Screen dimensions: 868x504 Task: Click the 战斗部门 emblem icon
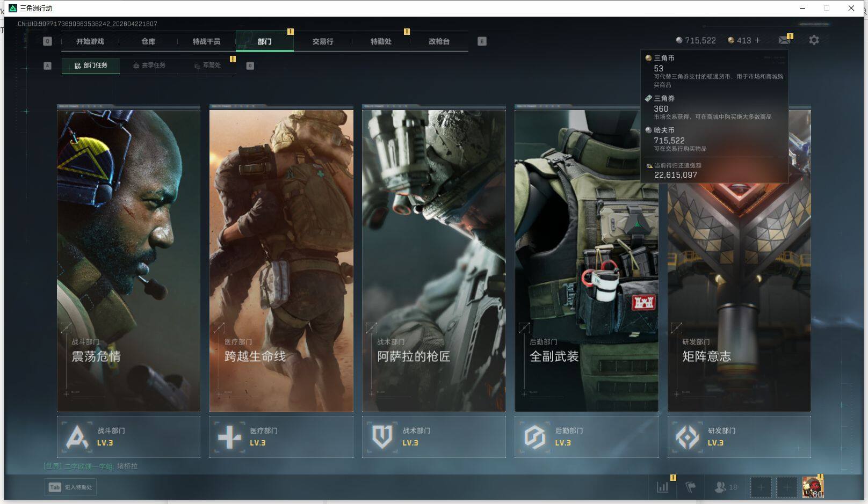coord(77,437)
